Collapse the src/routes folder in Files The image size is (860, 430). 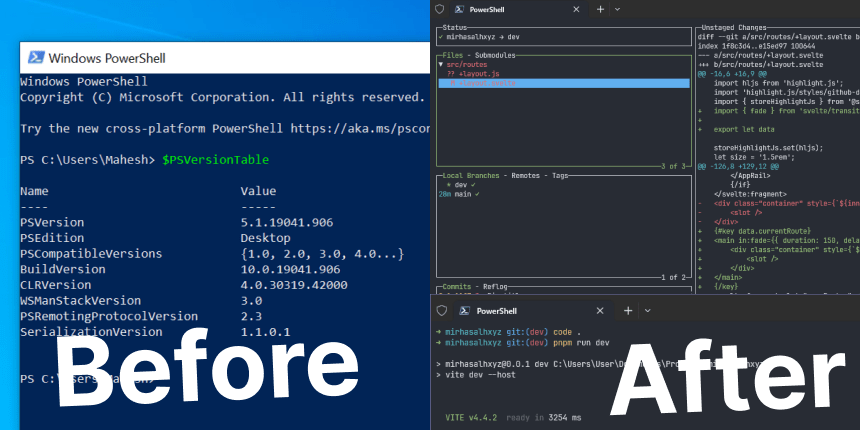440,65
